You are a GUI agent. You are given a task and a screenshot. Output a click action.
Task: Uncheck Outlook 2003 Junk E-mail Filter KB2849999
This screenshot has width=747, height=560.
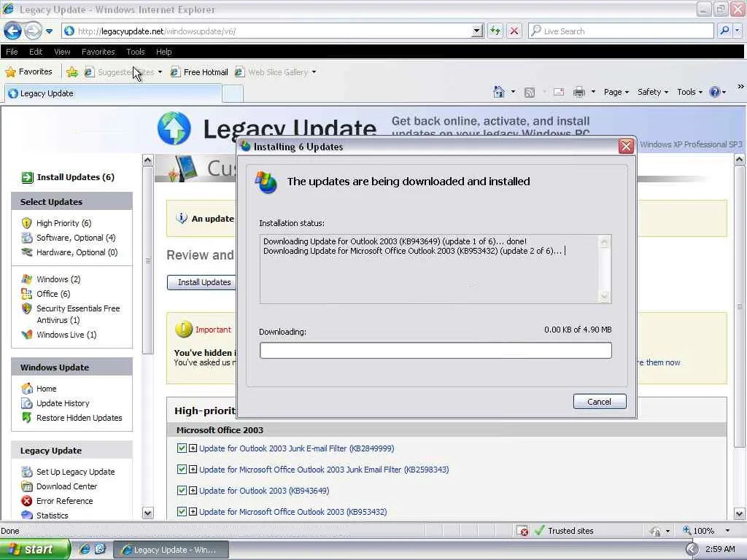coord(182,448)
